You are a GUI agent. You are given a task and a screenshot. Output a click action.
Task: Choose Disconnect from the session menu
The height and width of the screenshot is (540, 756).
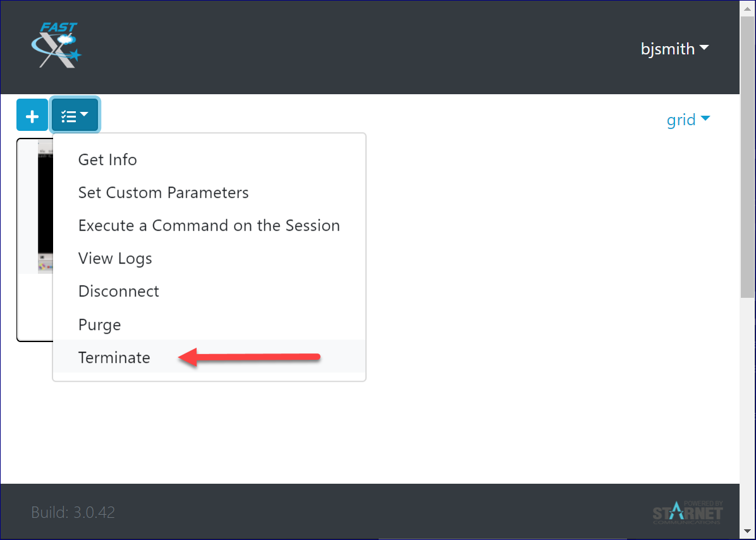tap(119, 291)
